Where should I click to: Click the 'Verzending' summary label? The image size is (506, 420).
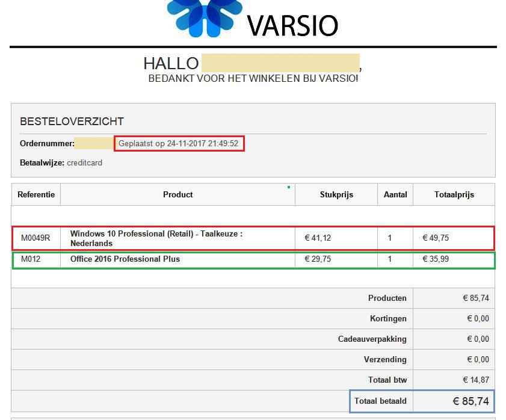pyautogui.click(x=385, y=359)
